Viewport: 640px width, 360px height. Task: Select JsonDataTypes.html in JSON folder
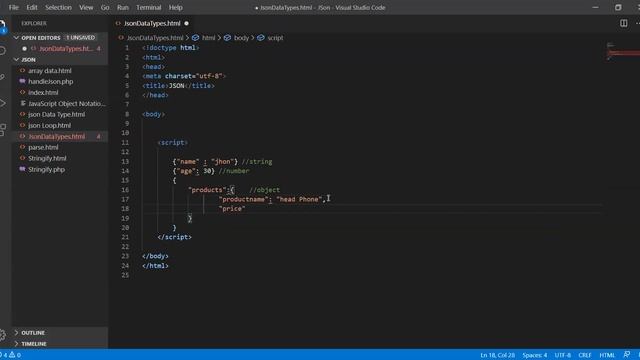point(56,136)
